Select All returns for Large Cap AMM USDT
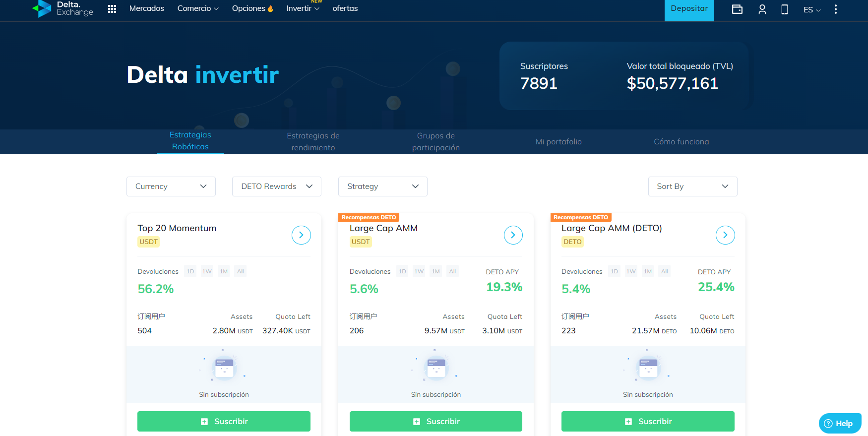 pos(452,271)
